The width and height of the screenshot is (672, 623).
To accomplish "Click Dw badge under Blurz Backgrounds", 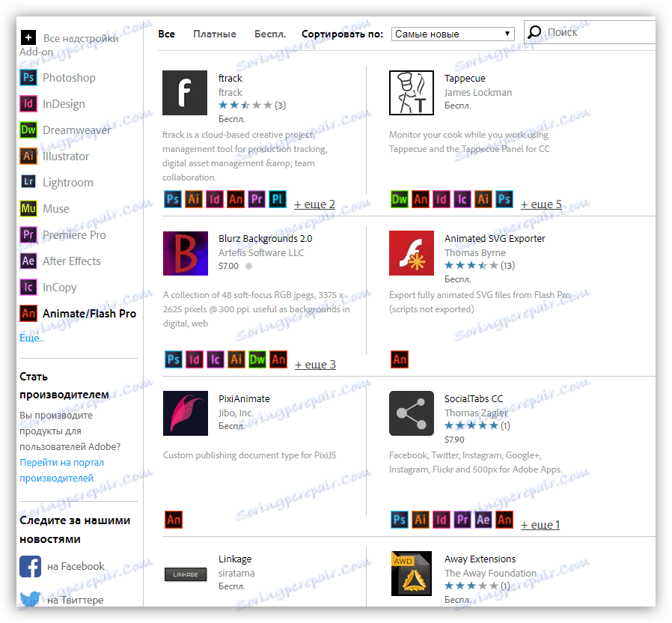I will [257, 359].
